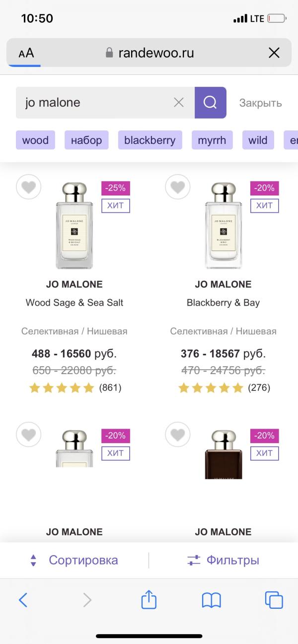
Task: Toggle heart on dark-bottle Jo Malone product
Action: point(178,435)
